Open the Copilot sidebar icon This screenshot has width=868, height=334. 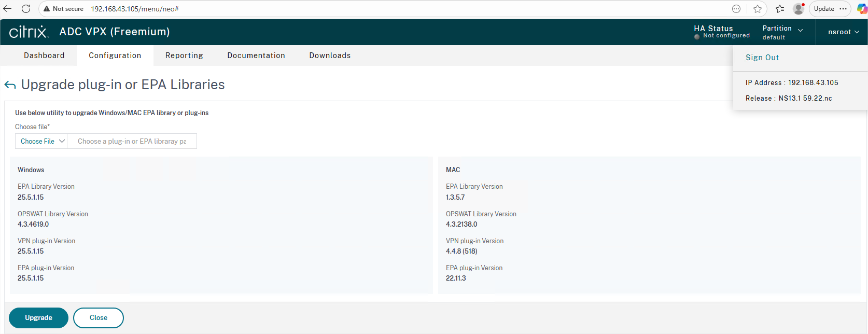862,9
